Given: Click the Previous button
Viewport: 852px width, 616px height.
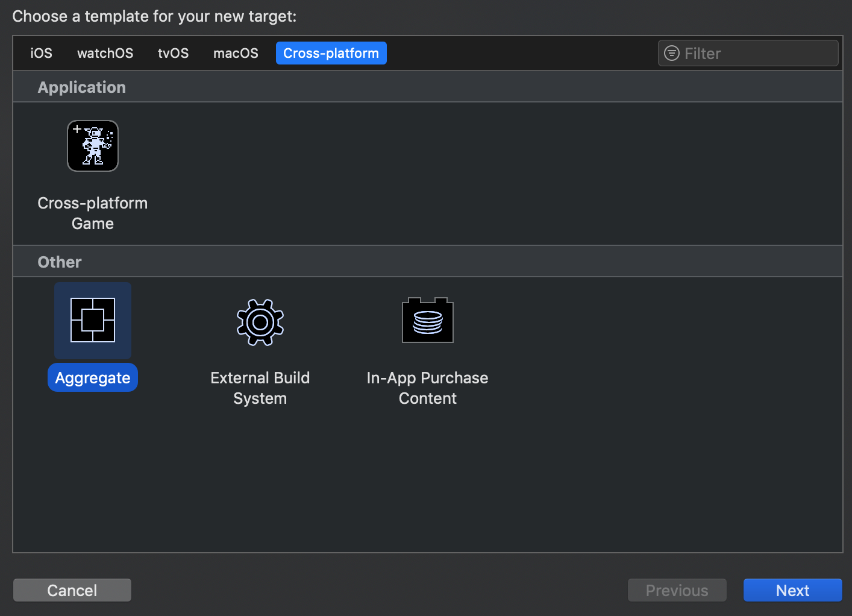Looking at the screenshot, I should [677, 590].
